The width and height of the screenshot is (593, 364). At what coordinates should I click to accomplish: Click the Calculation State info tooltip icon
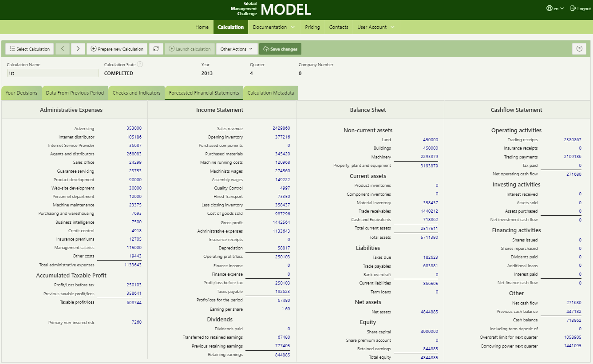(x=140, y=64)
